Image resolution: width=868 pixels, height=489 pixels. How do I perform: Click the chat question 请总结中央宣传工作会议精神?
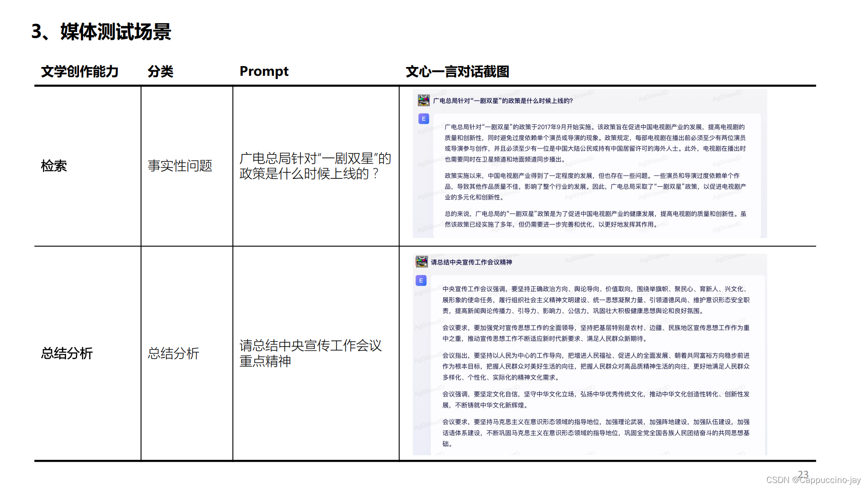pos(471,262)
